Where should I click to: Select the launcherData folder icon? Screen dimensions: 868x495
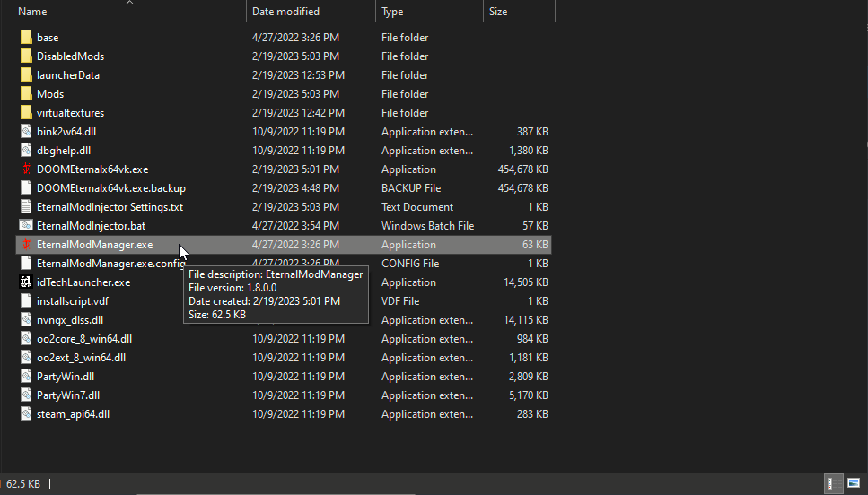[x=25, y=75]
